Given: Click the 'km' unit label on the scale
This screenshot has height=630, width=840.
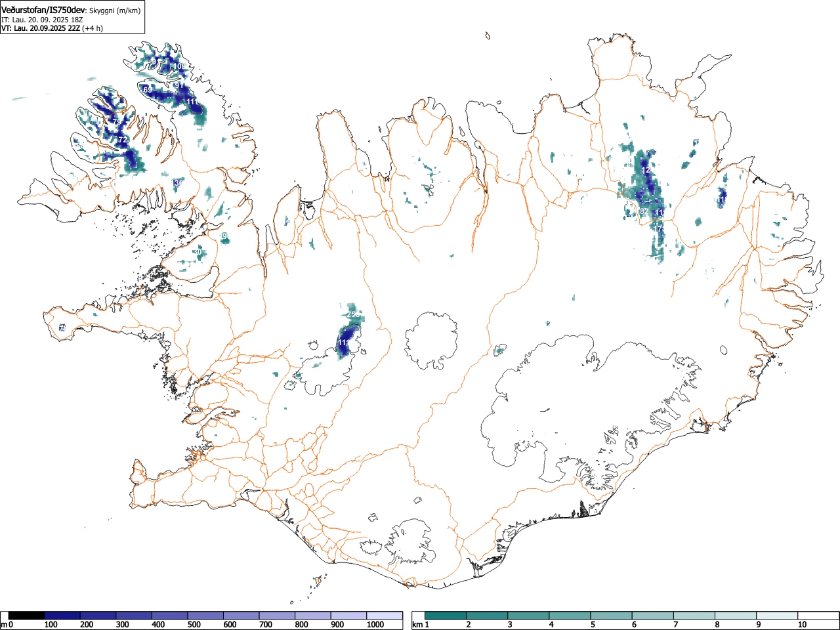Looking at the screenshot, I should 417,625.
